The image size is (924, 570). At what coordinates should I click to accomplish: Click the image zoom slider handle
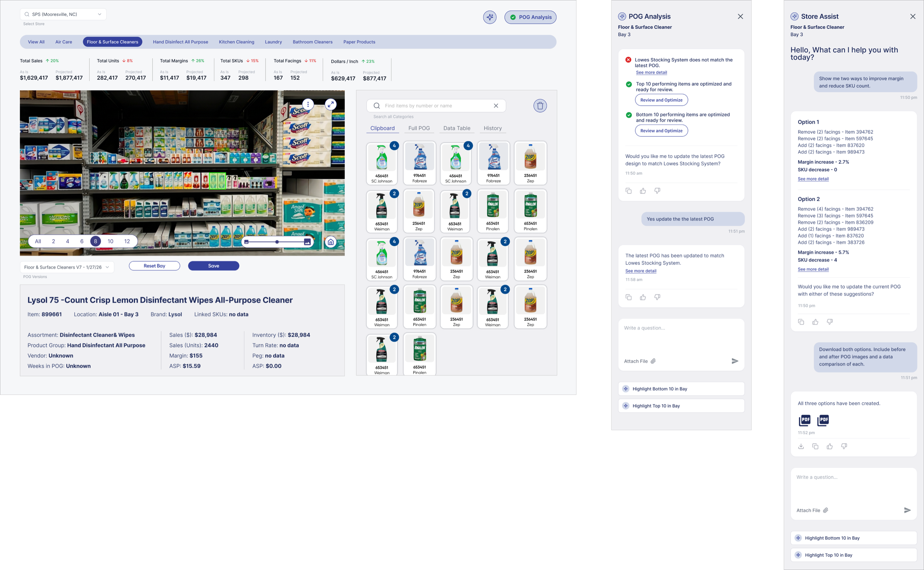pyautogui.click(x=277, y=242)
